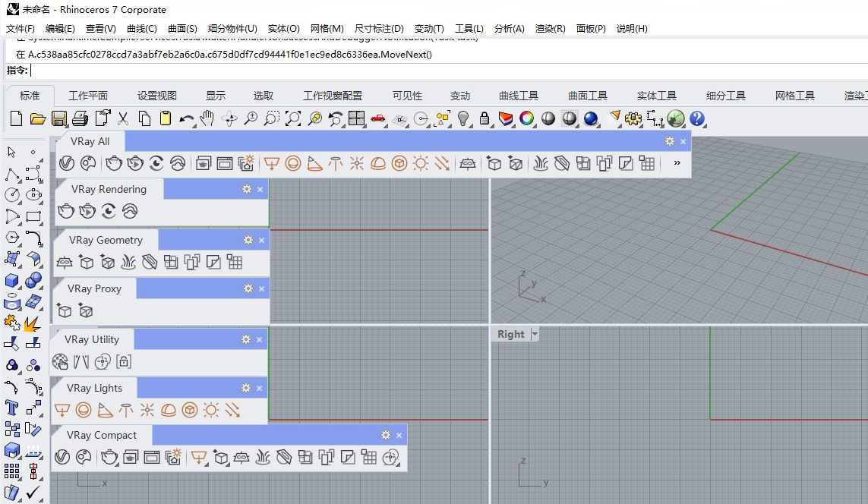Image resolution: width=868 pixels, height=504 pixels.
Task: Click the Undo arrow icon
Action: [x=187, y=118]
